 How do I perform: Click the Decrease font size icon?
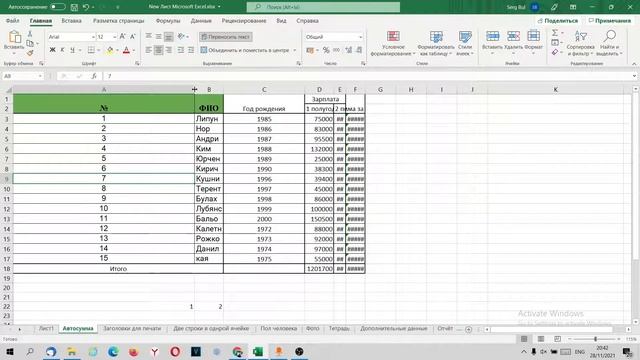133,37
